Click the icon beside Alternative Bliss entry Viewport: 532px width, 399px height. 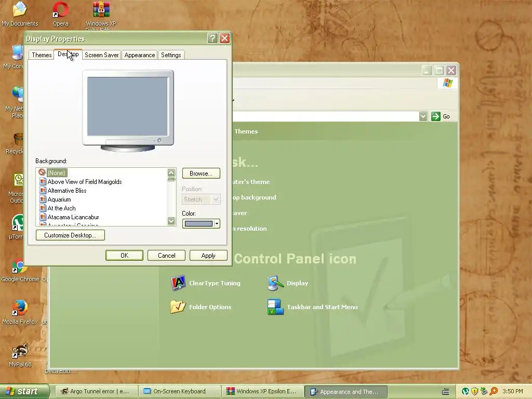(x=43, y=190)
